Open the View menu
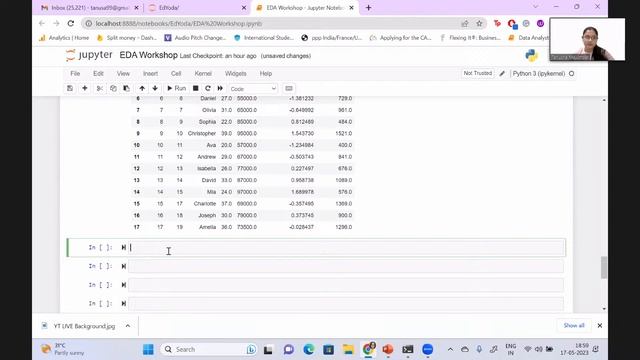Screen dimensions: 640x360 (x=123, y=73)
